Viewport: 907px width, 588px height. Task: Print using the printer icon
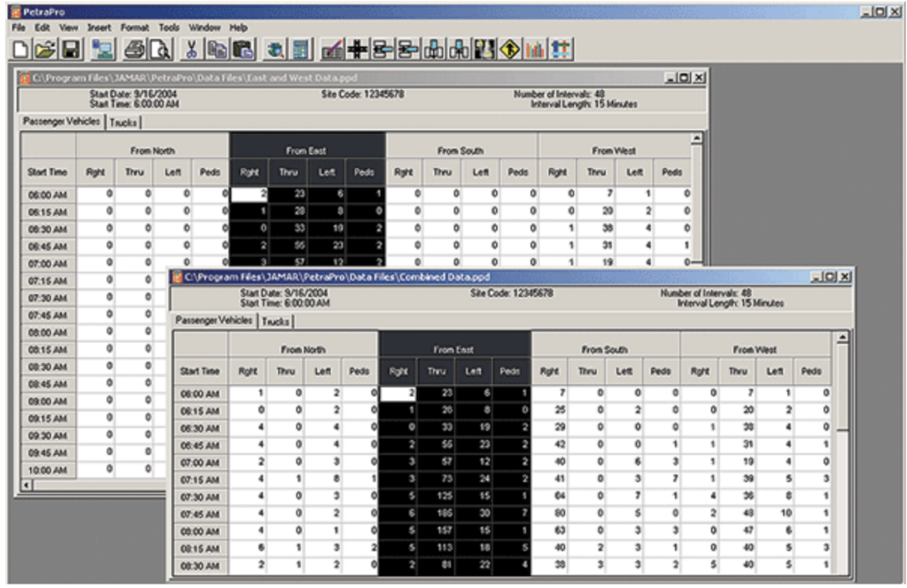click(135, 50)
